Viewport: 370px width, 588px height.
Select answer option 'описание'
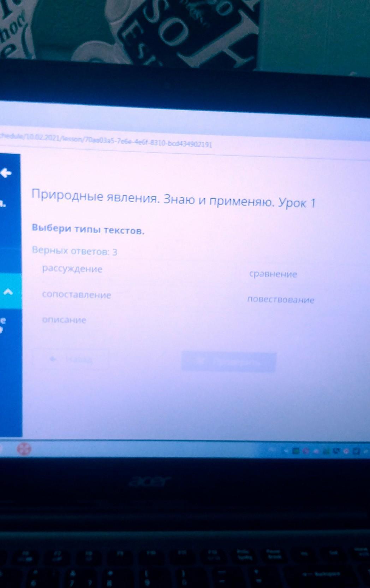tap(64, 320)
